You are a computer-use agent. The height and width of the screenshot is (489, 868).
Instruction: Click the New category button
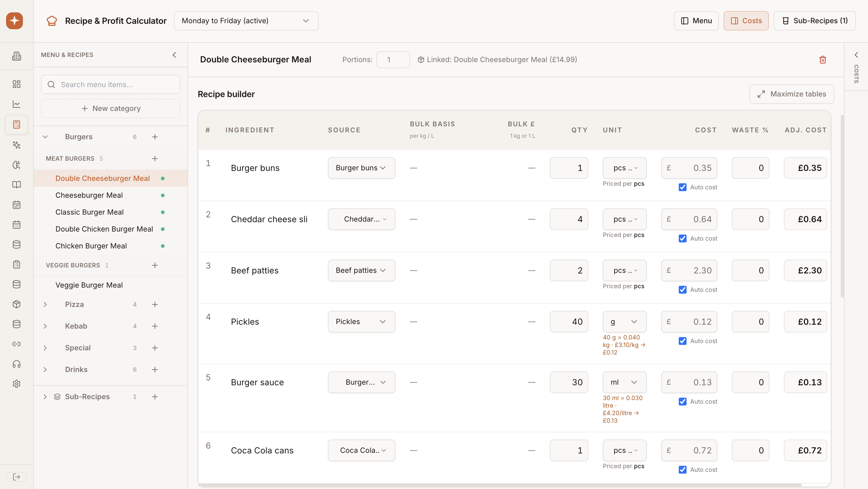tap(111, 109)
